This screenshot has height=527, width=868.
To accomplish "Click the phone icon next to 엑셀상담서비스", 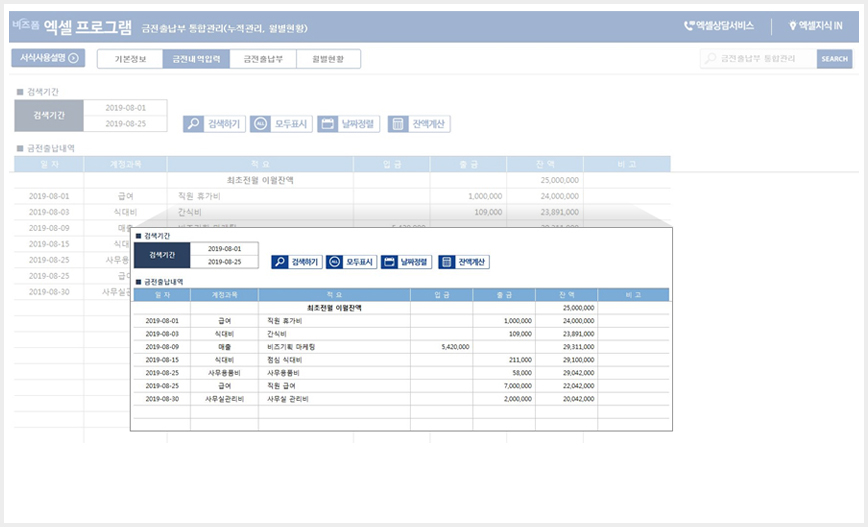I will click(x=689, y=25).
